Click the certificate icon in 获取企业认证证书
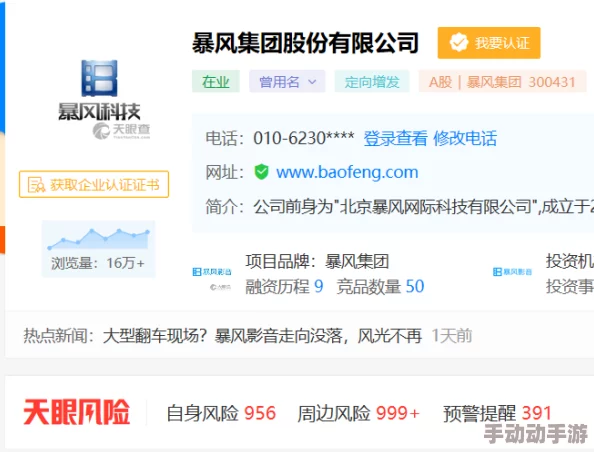 (36, 185)
